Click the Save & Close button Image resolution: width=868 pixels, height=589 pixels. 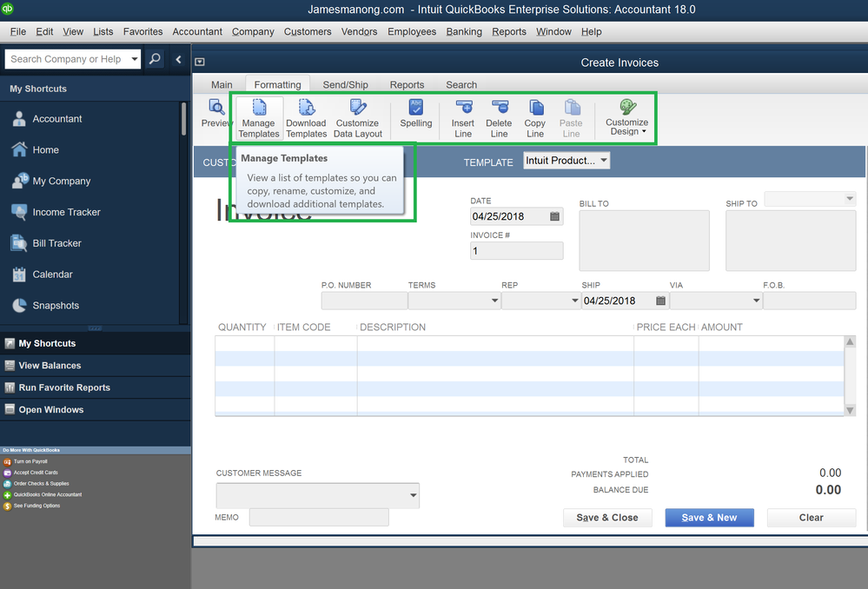[x=606, y=517]
